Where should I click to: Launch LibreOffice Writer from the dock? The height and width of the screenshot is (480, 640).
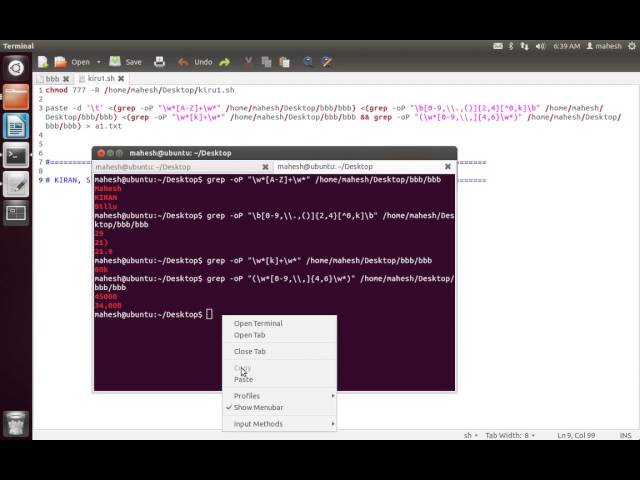coord(16,126)
